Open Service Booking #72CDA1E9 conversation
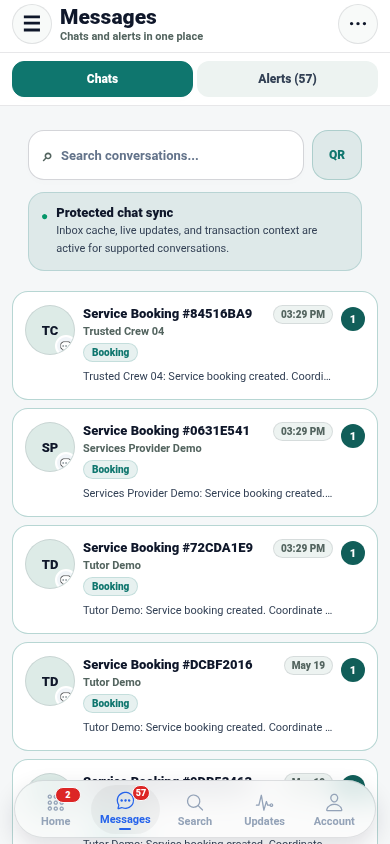 click(x=195, y=579)
